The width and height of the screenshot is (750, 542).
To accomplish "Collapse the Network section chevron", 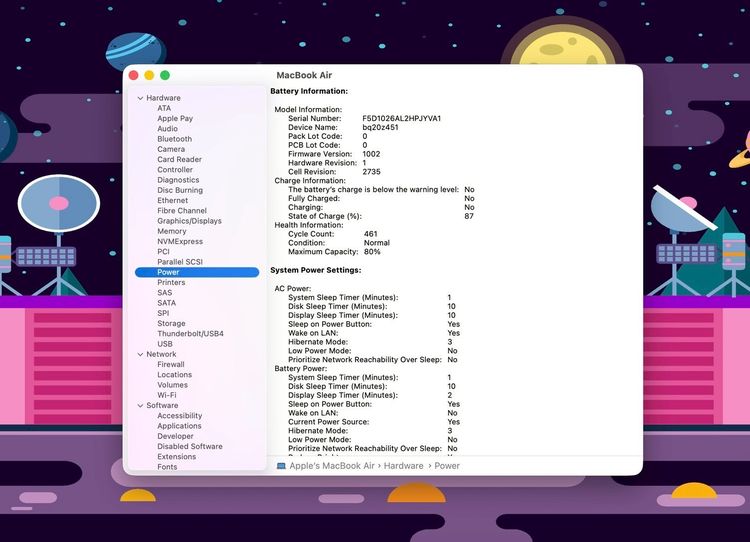I will [x=140, y=354].
